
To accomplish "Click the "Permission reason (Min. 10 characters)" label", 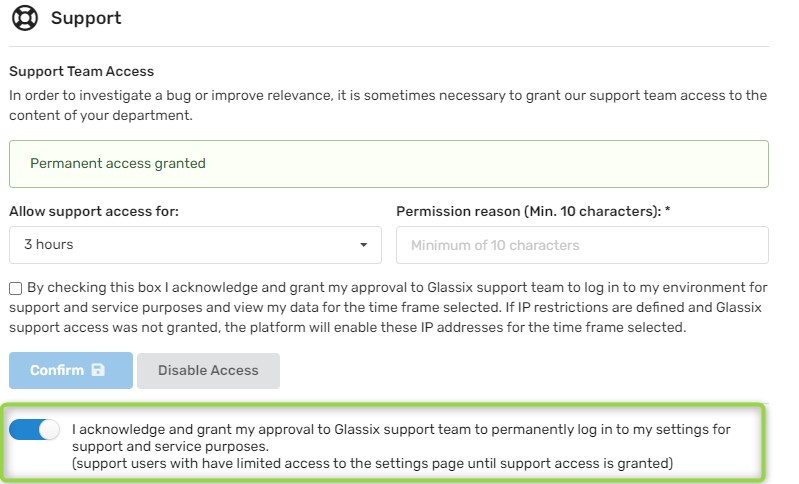I will coord(515,211).
